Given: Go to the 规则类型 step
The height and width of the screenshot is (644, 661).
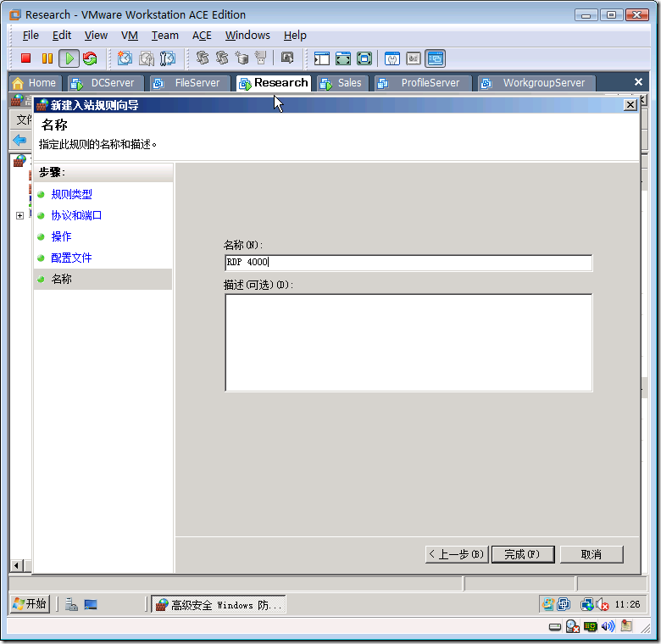Looking at the screenshot, I should (72, 194).
